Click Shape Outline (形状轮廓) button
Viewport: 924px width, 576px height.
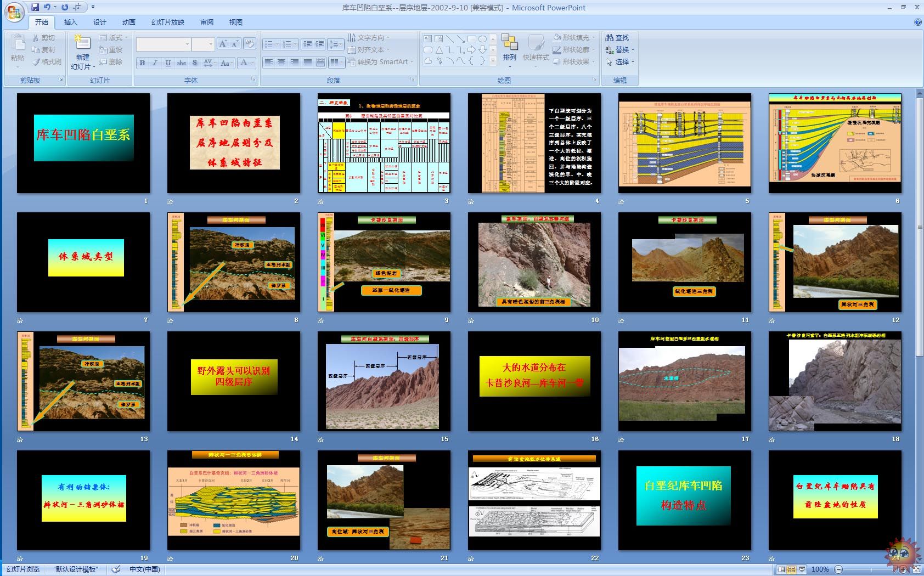[x=574, y=50]
